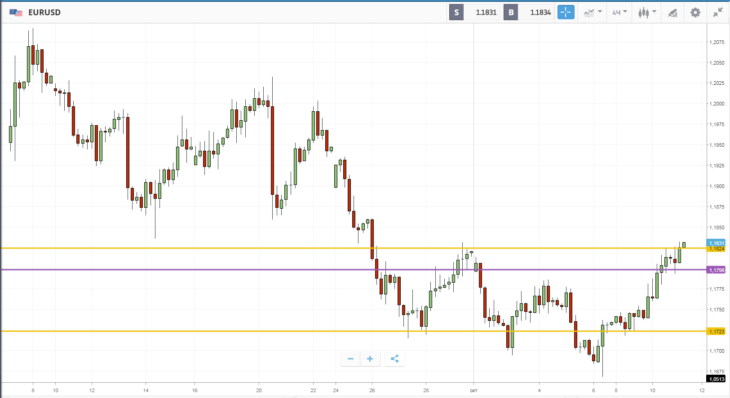
Task: Toggle the blue crosshair tool
Action: coord(566,13)
